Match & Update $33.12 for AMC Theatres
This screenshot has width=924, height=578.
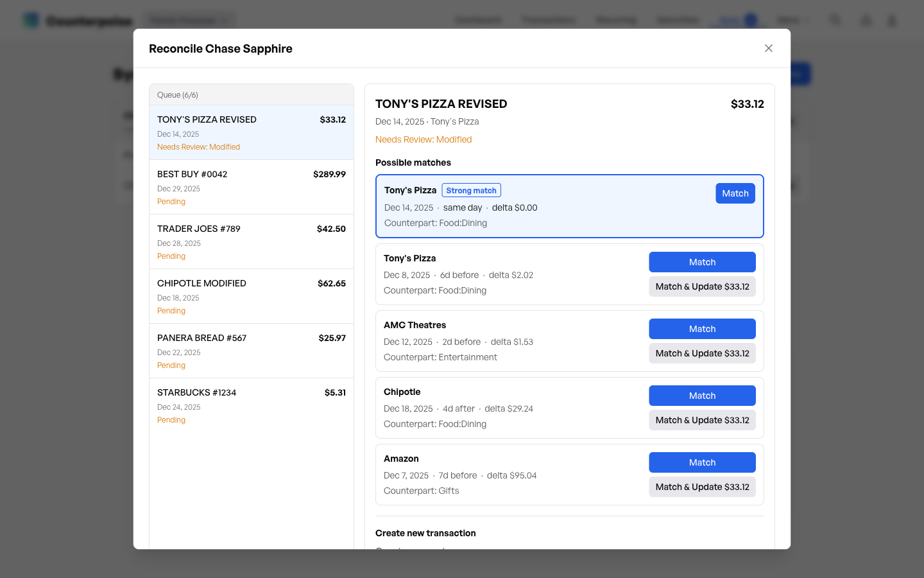[x=702, y=353]
